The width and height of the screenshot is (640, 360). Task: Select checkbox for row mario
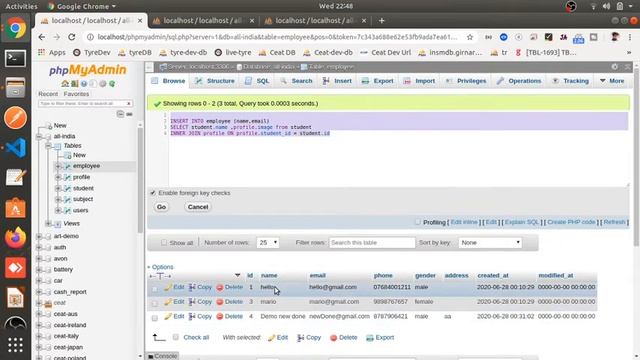[x=155, y=303]
